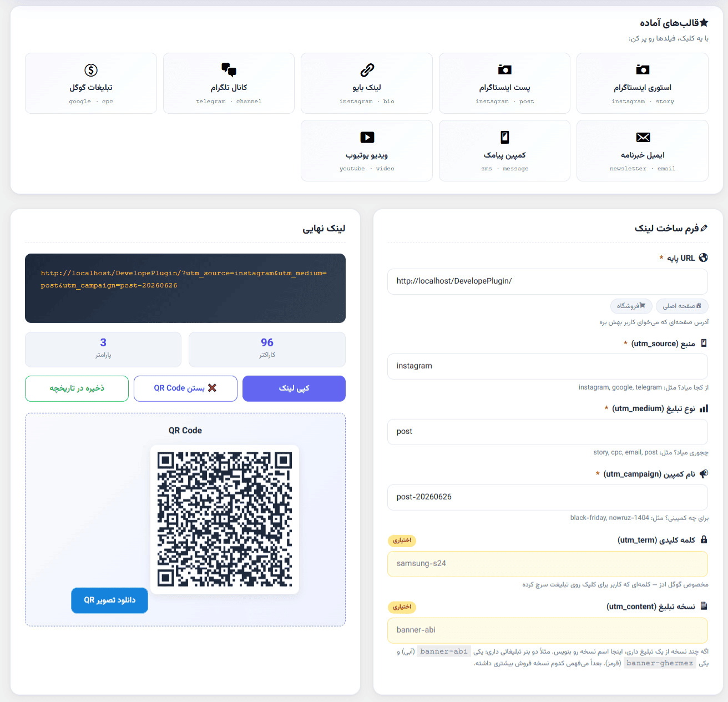Click the pencil icon beside فرم ساخت لینک
The height and width of the screenshot is (702, 728).
pos(704,228)
